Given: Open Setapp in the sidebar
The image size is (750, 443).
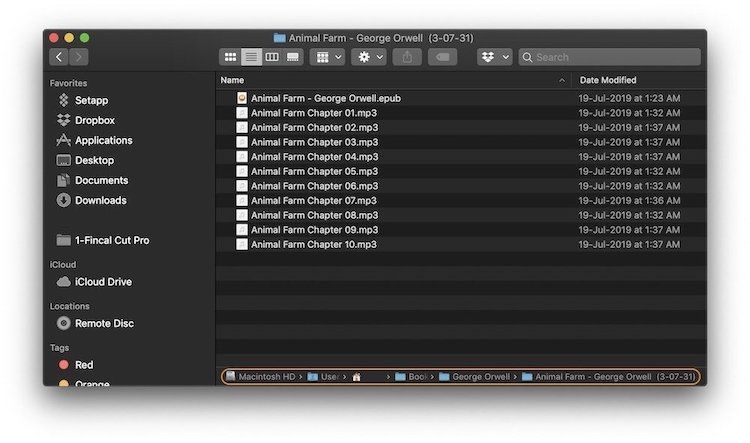Looking at the screenshot, I should (91, 100).
